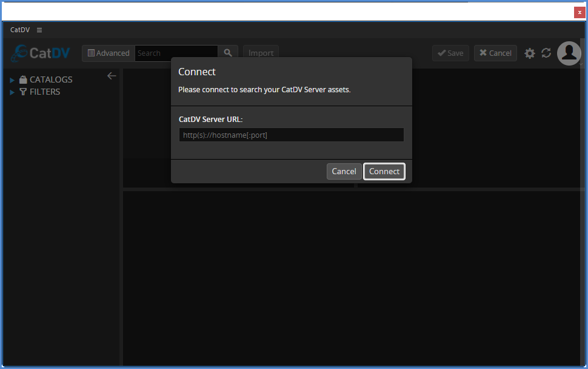Click the CatDV logo
This screenshot has height=369, width=588.
(x=41, y=53)
